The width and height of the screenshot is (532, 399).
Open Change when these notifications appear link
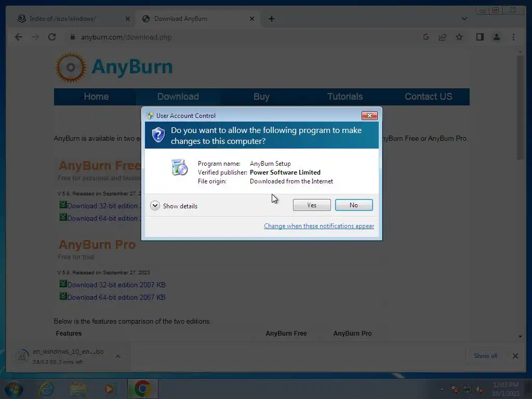[319, 226]
